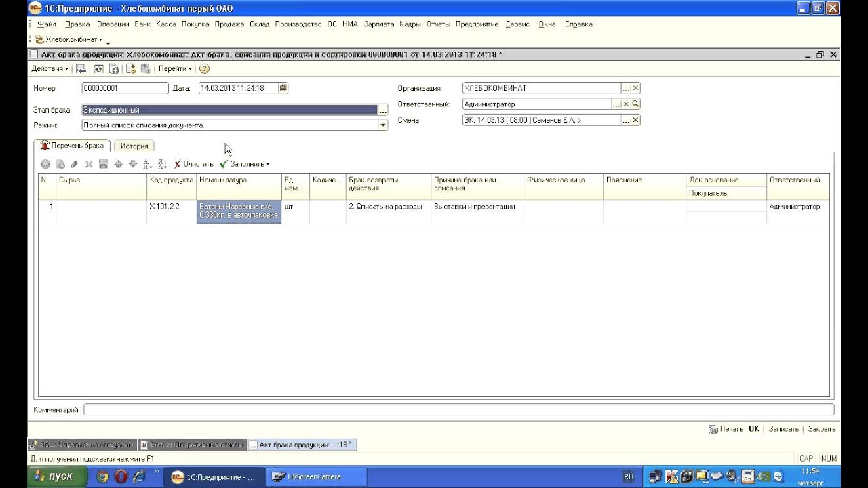Image resolution: width=868 pixels, height=488 pixels.
Task: Click the Закрыть button
Action: [x=822, y=429]
